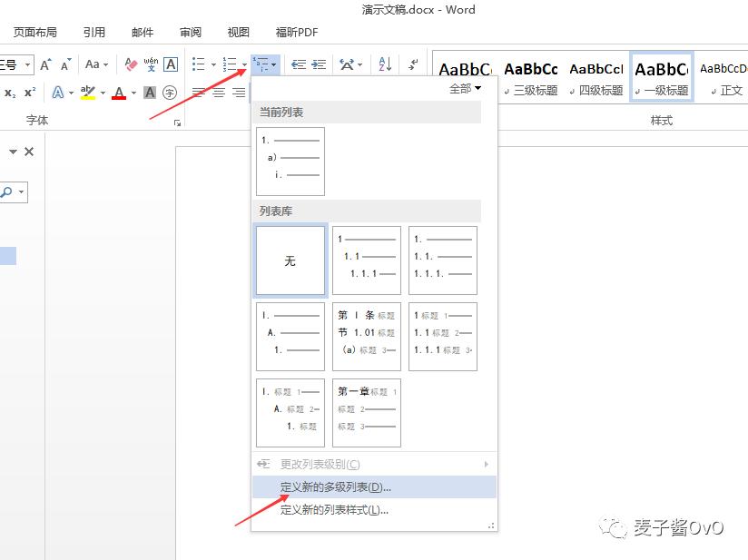Open the 全部 filter dropdown in the list menu

(464, 90)
